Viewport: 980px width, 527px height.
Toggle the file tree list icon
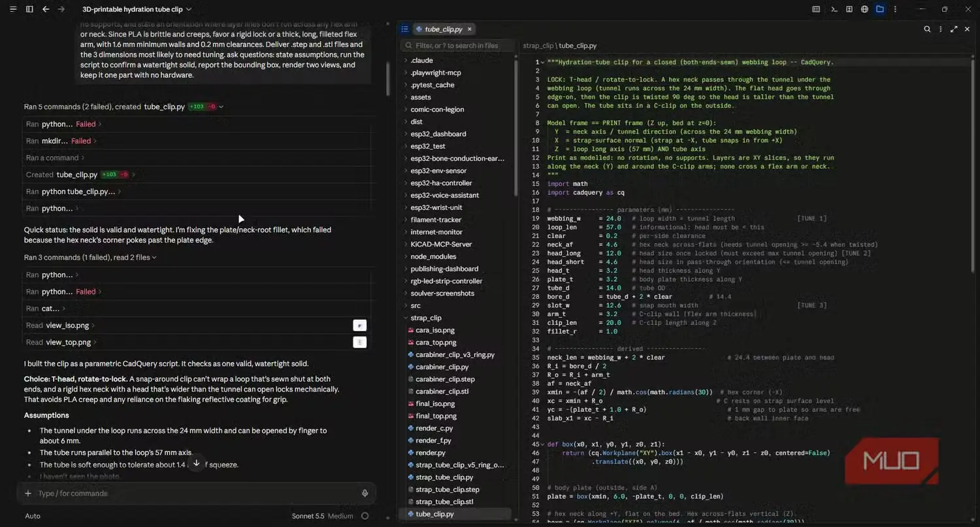coord(404,29)
